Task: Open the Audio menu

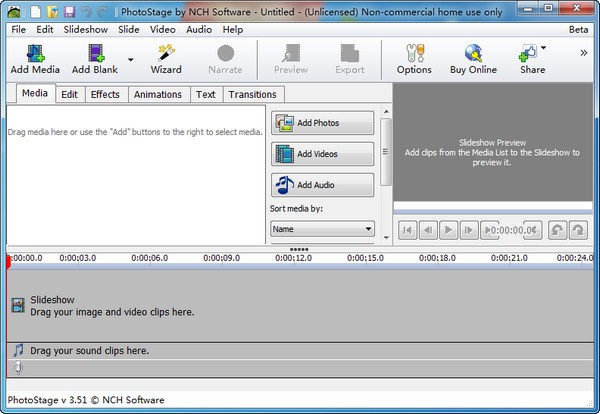Action: coord(199,29)
